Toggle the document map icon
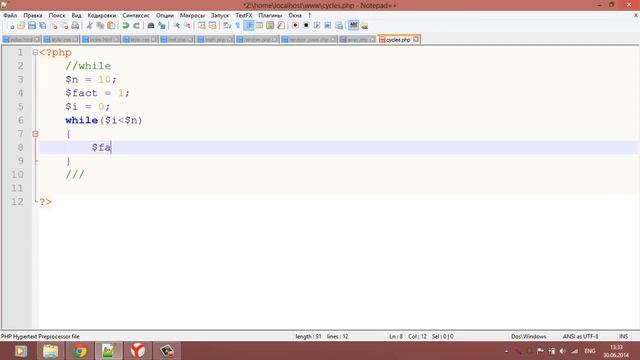640x360 pixels. pyautogui.click(x=270, y=26)
